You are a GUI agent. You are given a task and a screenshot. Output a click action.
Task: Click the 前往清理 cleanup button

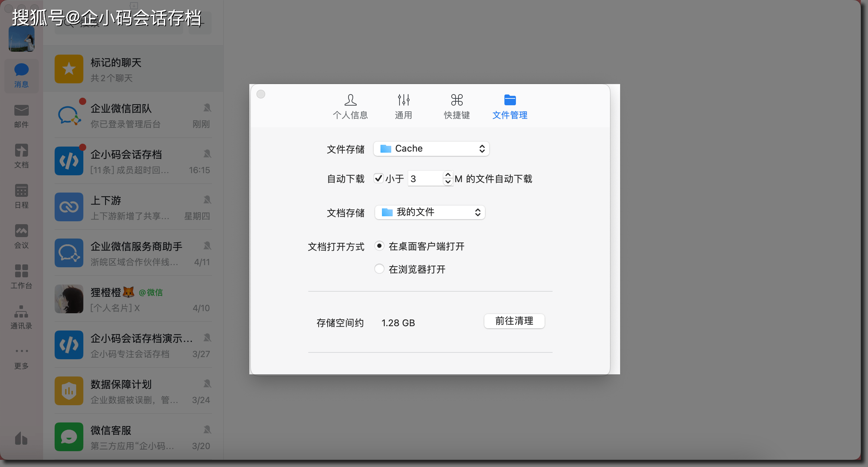pyautogui.click(x=514, y=321)
